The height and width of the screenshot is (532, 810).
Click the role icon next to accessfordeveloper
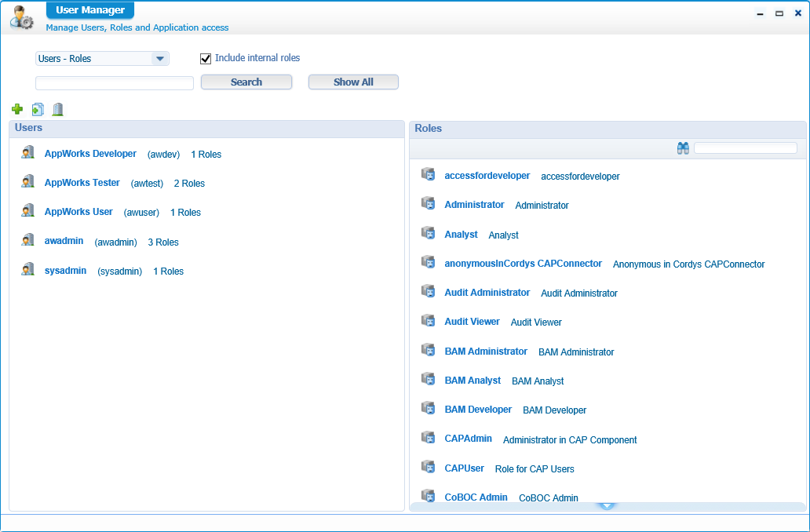tap(429, 174)
